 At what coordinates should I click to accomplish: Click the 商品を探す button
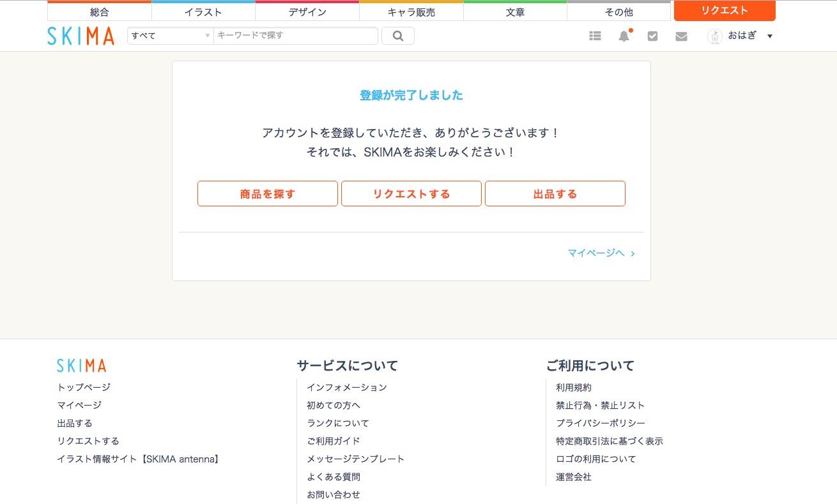tap(268, 194)
